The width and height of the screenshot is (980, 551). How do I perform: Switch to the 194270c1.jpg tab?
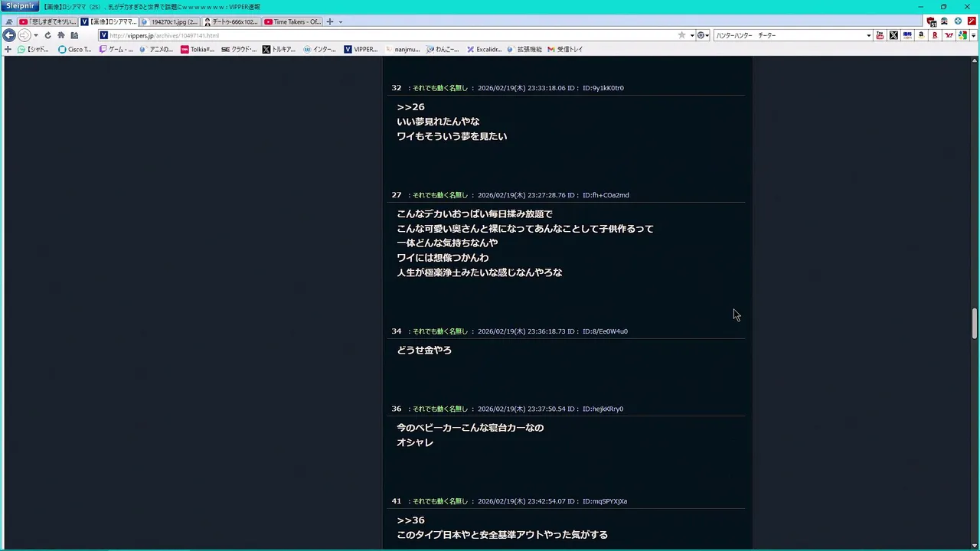point(171,21)
